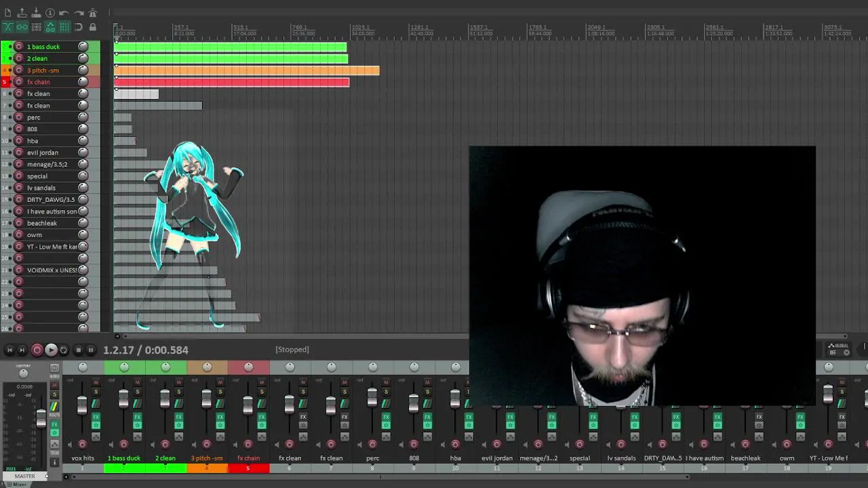
Task: Click the save project download-arrow icon
Action: (36, 13)
